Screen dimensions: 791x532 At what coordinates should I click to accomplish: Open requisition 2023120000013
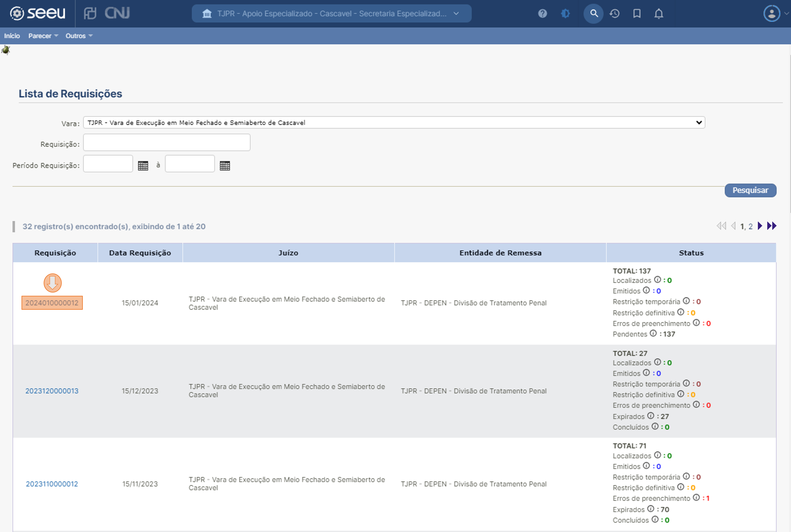tap(52, 391)
